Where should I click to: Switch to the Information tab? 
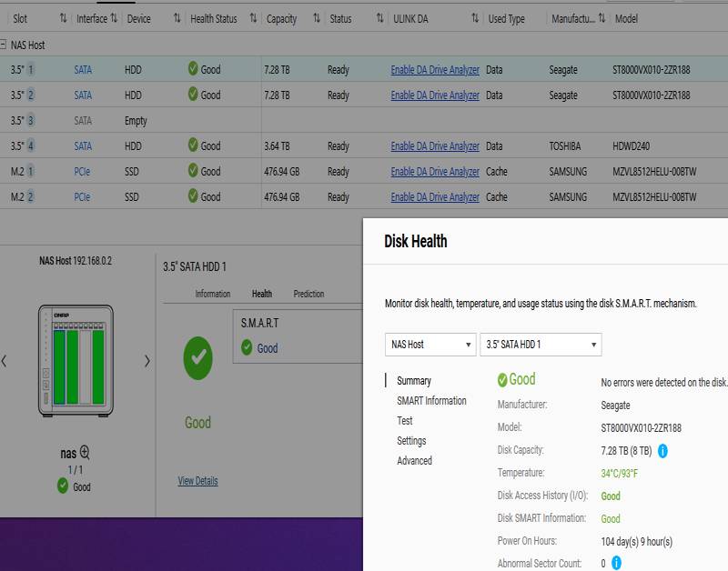pyautogui.click(x=213, y=294)
